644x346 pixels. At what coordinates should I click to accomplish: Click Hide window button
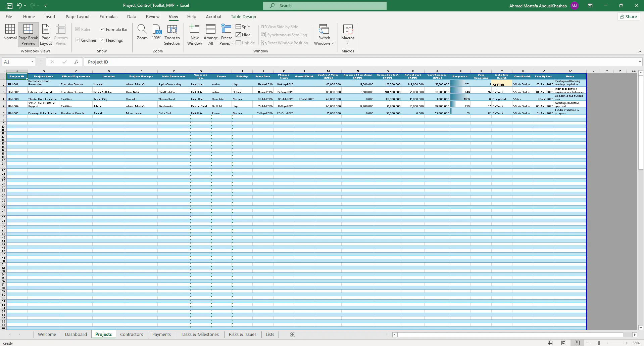(243, 35)
